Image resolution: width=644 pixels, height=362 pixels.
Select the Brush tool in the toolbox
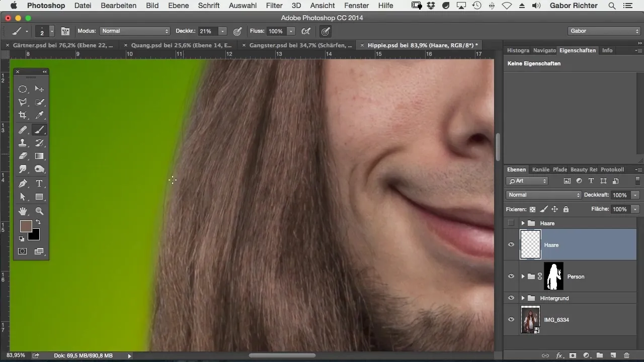pos(39,130)
